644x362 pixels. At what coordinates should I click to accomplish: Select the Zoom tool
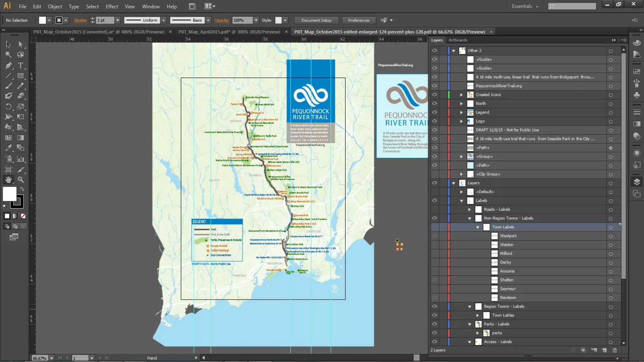[20, 180]
